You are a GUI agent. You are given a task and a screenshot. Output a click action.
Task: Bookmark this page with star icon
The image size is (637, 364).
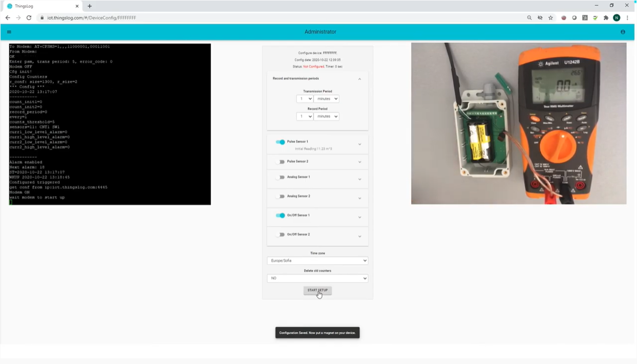pyautogui.click(x=550, y=17)
